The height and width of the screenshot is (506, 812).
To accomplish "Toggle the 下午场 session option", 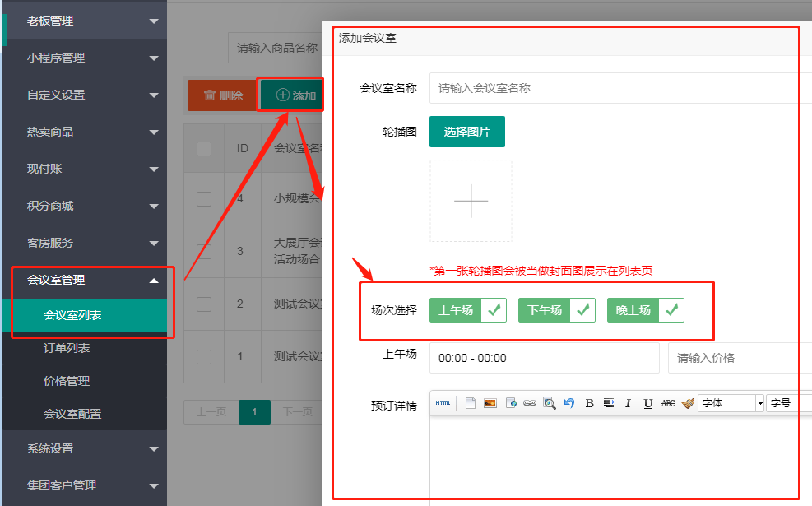I will point(556,310).
